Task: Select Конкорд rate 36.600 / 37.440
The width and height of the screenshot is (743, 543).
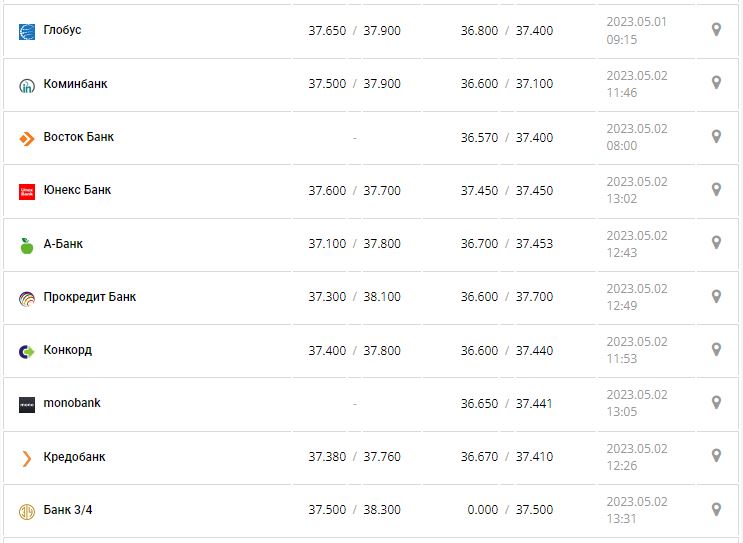Action: 506,350
